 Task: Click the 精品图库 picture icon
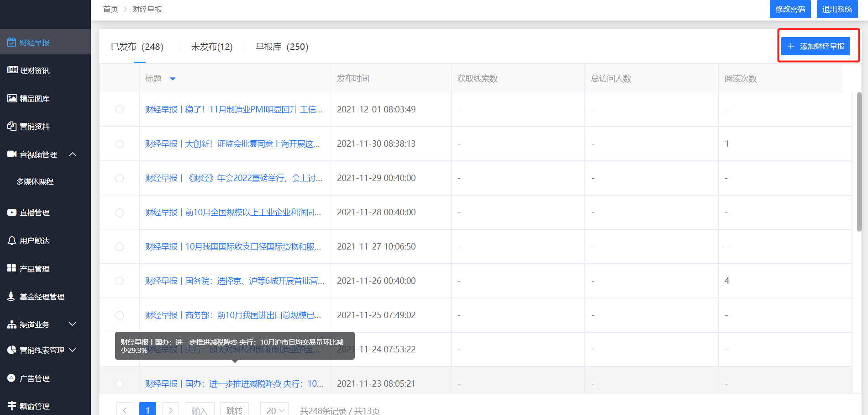click(x=12, y=98)
